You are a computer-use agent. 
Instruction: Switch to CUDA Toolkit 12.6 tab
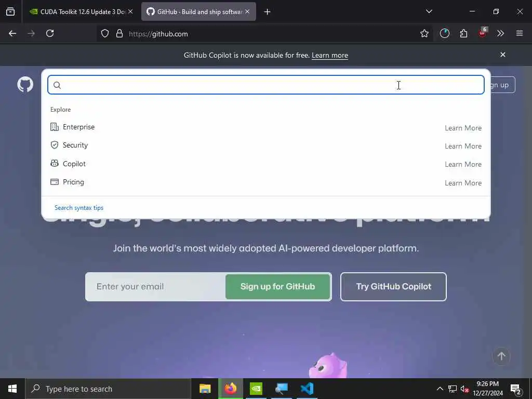[x=81, y=12]
